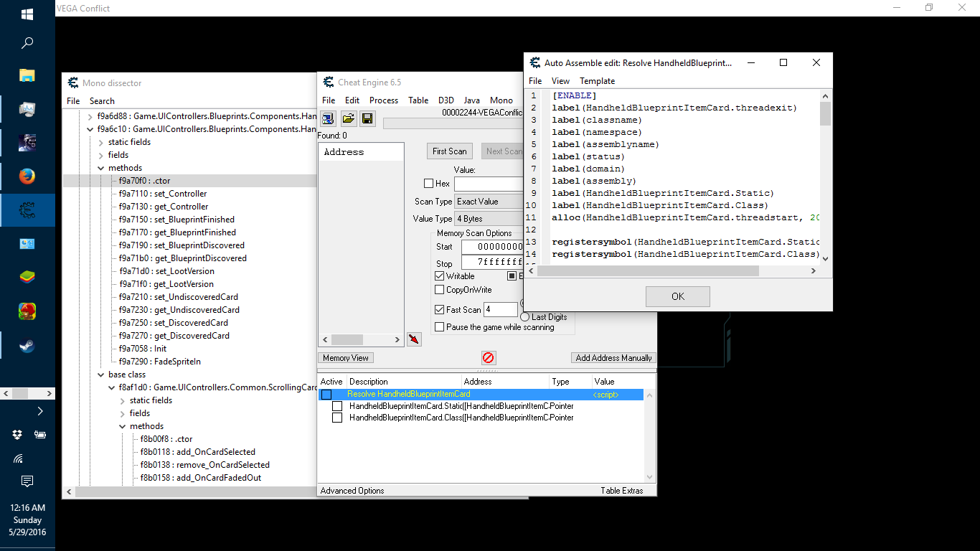The height and width of the screenshot is (551, 980).
Task: Click the red arrow add-to-list icon
Action: coord(414,339)
